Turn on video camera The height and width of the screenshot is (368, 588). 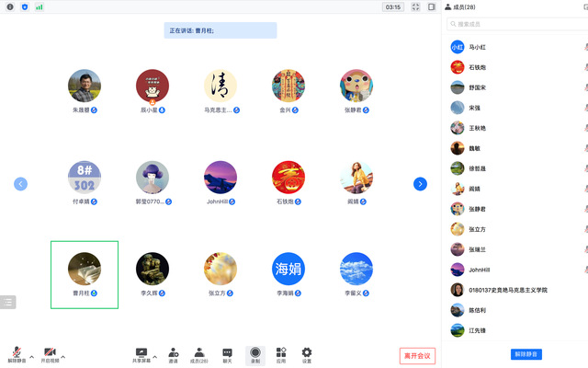(x=49, y=354)
